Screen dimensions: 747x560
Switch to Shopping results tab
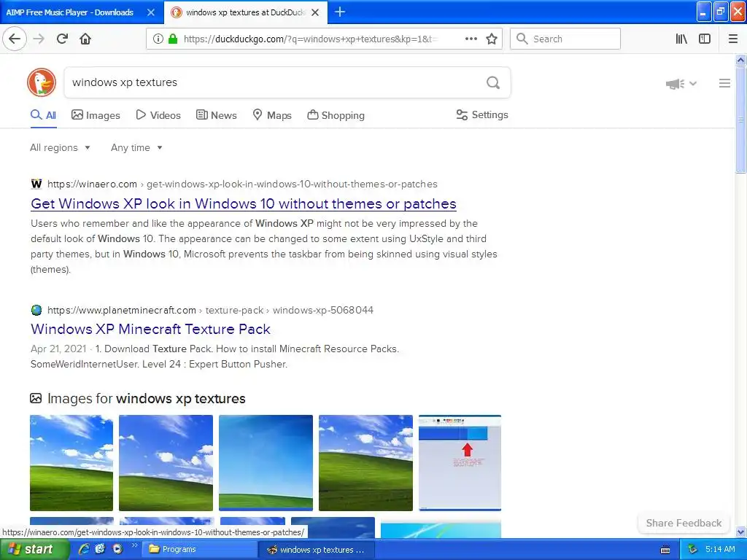click(336, 115)
